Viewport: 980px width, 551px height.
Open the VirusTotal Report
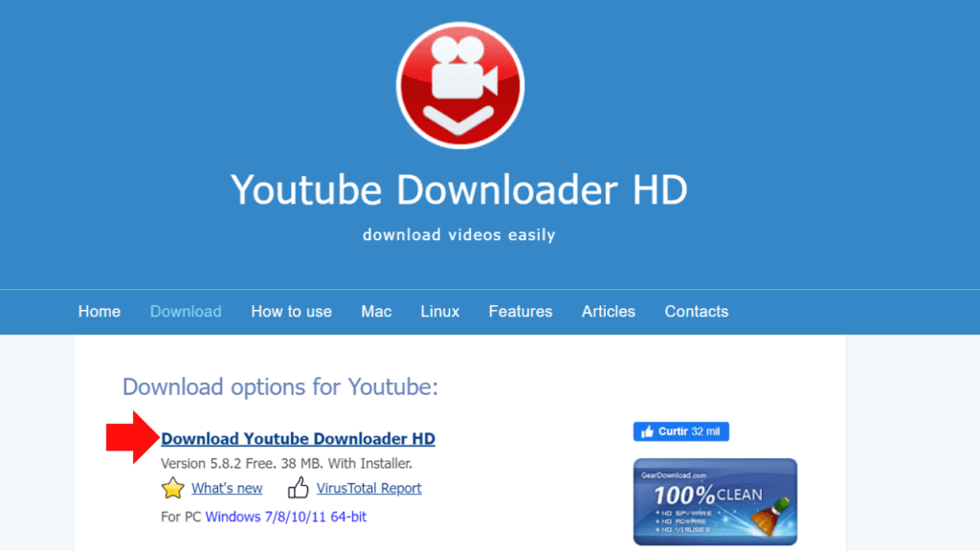point(368,488)
